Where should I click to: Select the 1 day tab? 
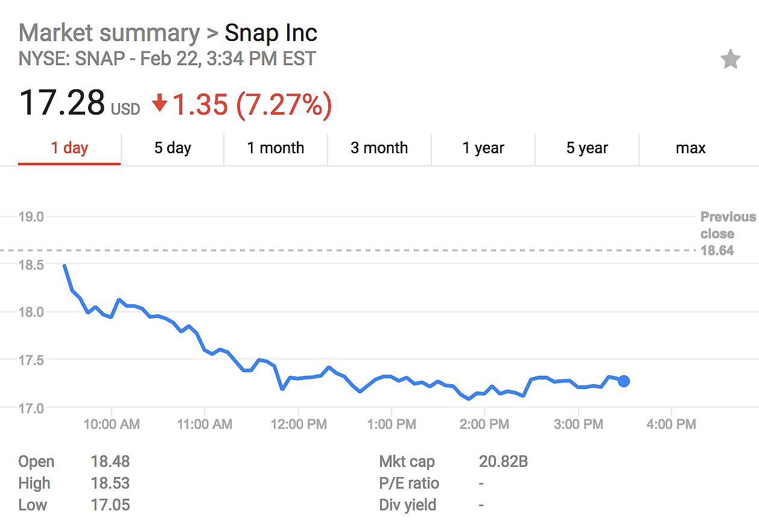[x=69, y=148]
